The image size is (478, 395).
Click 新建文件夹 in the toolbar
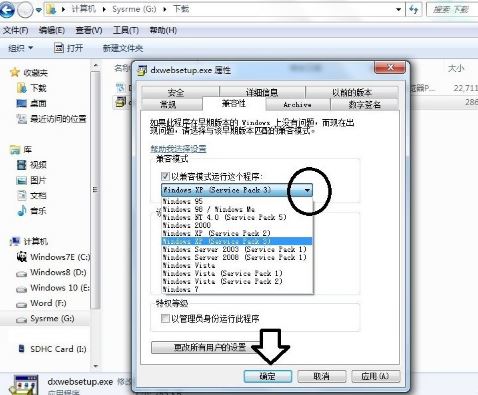pyautogui.click(x=123, y=48)
